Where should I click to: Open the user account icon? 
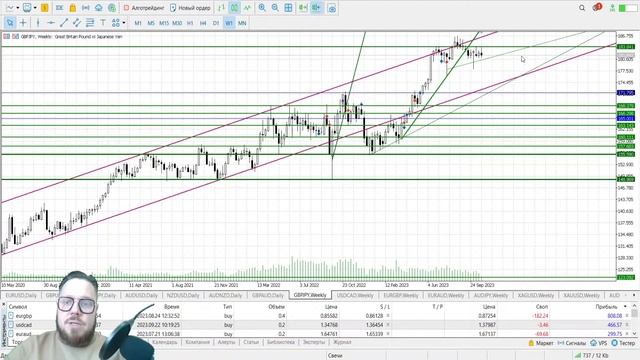(612, 8)
